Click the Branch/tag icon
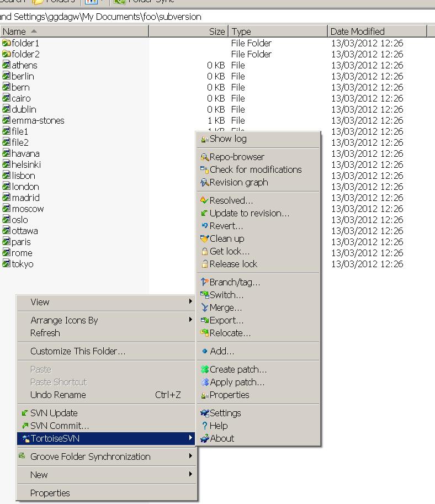Image resolution: width=435 pixels, height=504 pixels. pyautogui.click(x=205, y=282)
